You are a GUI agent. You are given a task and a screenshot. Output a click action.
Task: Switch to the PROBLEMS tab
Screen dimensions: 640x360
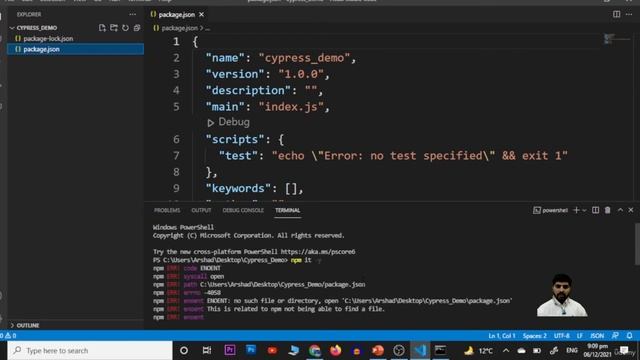(167, 210)
